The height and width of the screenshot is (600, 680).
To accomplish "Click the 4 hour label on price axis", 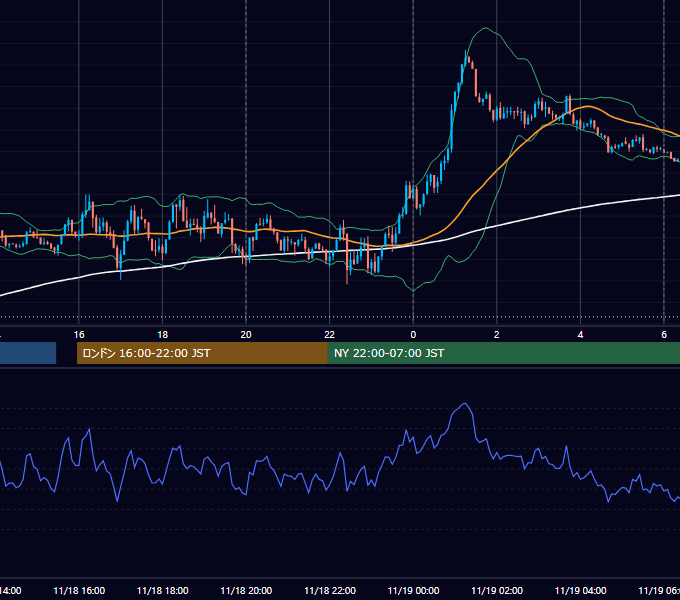I will 580,335.
